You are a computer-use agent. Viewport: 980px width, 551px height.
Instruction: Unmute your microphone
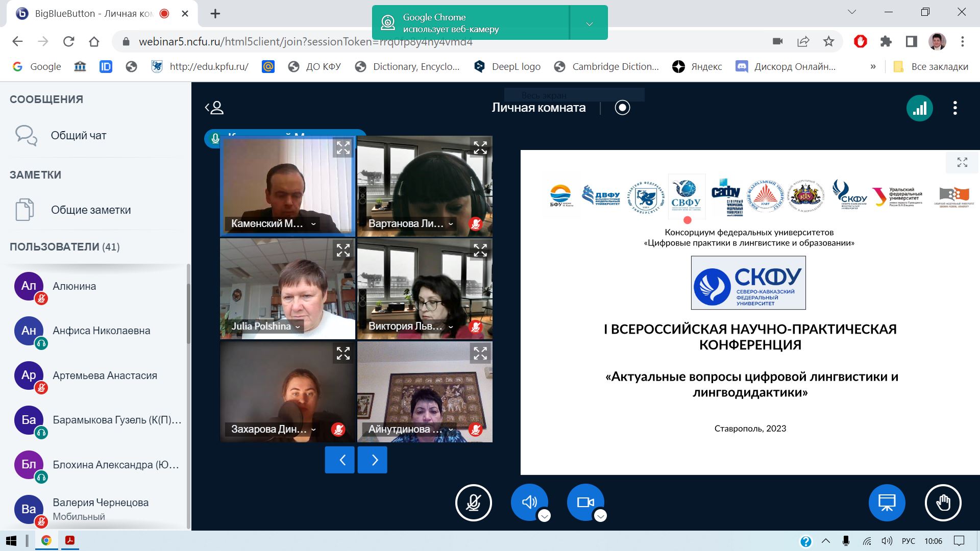coord(473,503)
